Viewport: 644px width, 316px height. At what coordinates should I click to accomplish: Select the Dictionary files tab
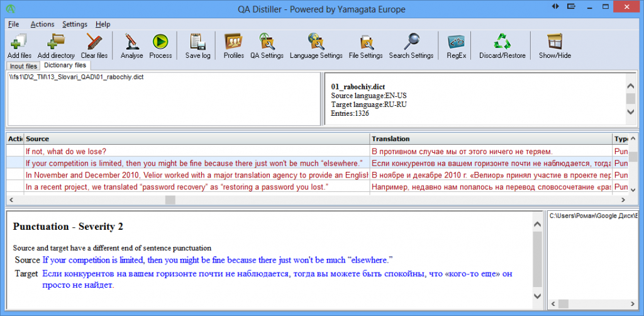tap(65, 65)
